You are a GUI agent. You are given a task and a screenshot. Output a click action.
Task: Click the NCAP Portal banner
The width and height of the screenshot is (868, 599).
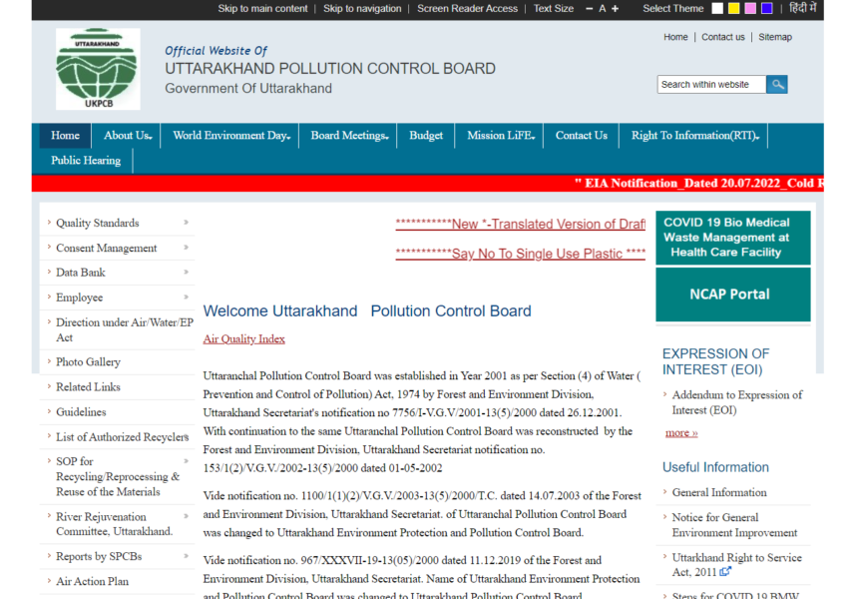click(733, 295)
